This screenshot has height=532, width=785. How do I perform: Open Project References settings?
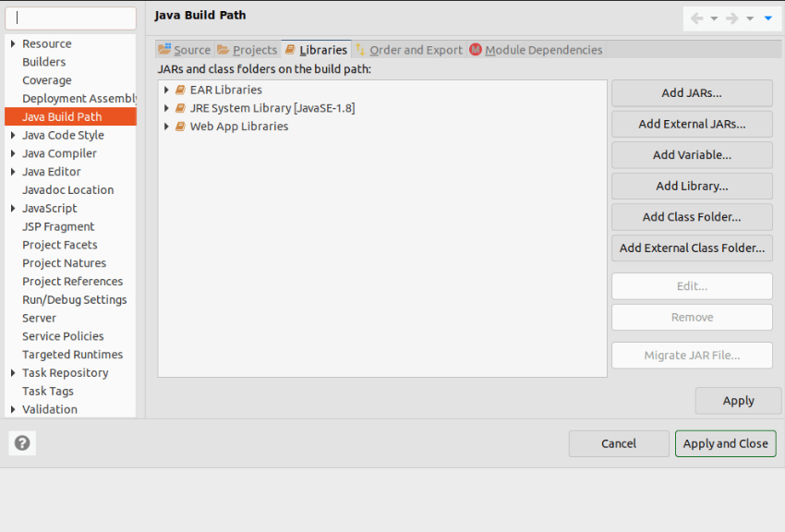click(73, 282)
